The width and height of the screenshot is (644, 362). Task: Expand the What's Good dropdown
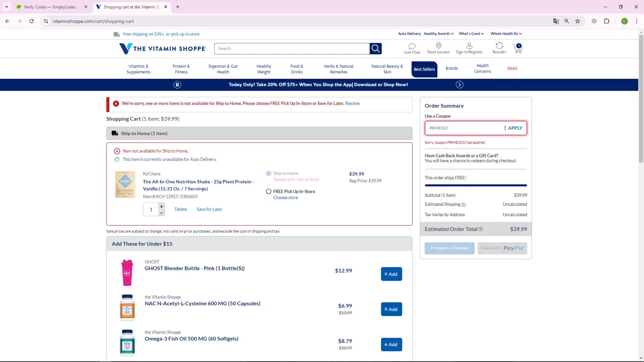click(x=471, y=34)
